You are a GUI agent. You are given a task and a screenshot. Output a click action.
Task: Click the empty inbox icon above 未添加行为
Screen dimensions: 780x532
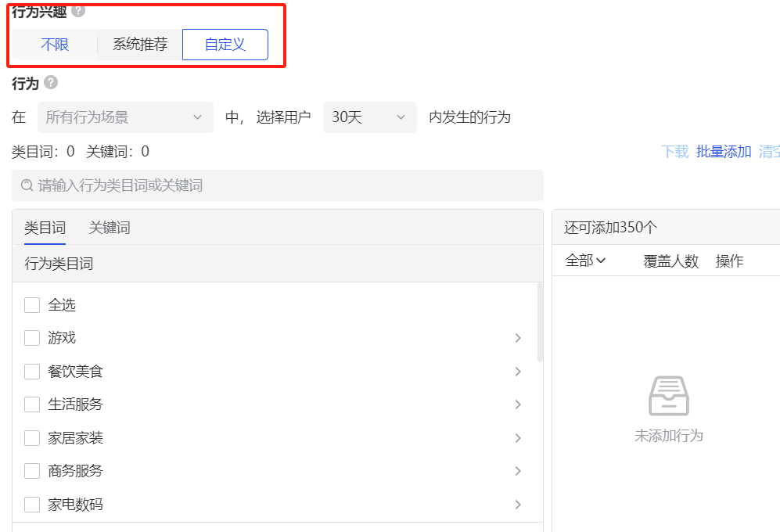click(669, 396)
